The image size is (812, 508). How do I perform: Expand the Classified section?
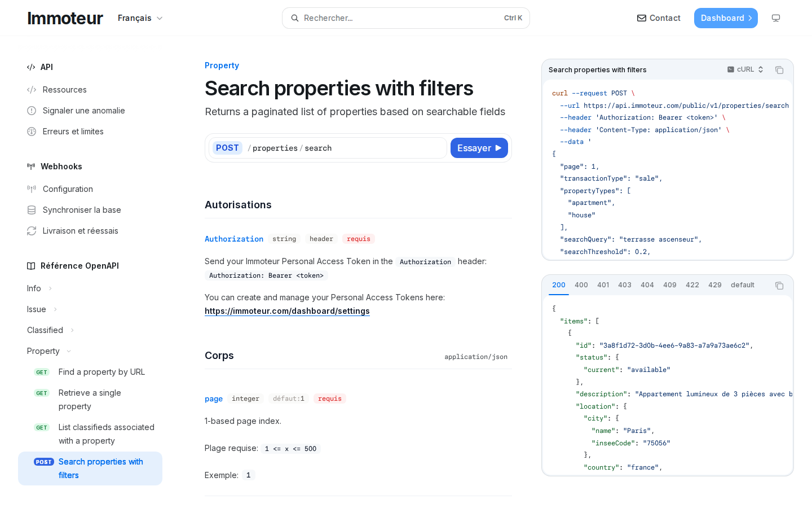(51, 330)
